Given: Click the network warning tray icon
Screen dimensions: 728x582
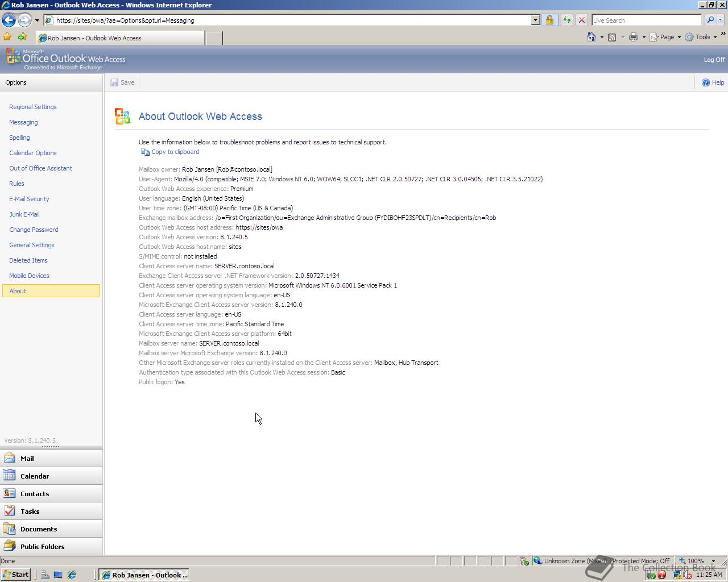Looking at the screenshot, I should [677, 575].
